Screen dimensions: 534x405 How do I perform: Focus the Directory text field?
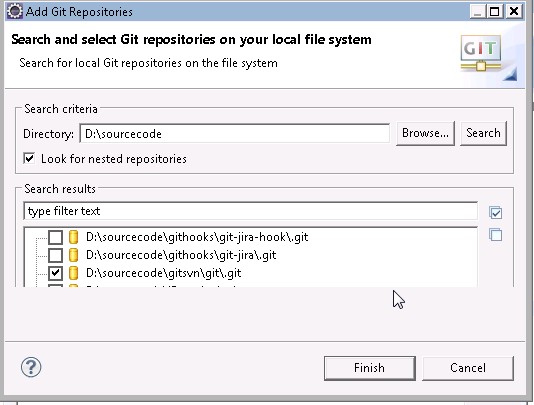click(x=235, y=133)
